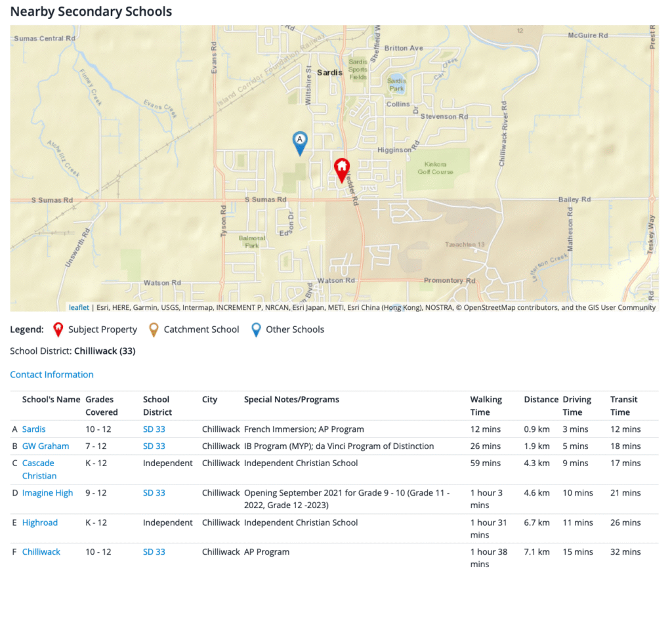Click the red Subject Property legend icon
Viewport: 672px width, 621px height.
[58, 330]
